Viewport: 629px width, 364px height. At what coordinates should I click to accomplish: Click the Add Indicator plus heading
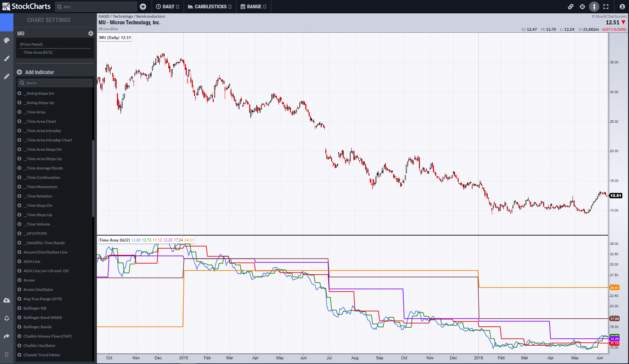point(36,72)
